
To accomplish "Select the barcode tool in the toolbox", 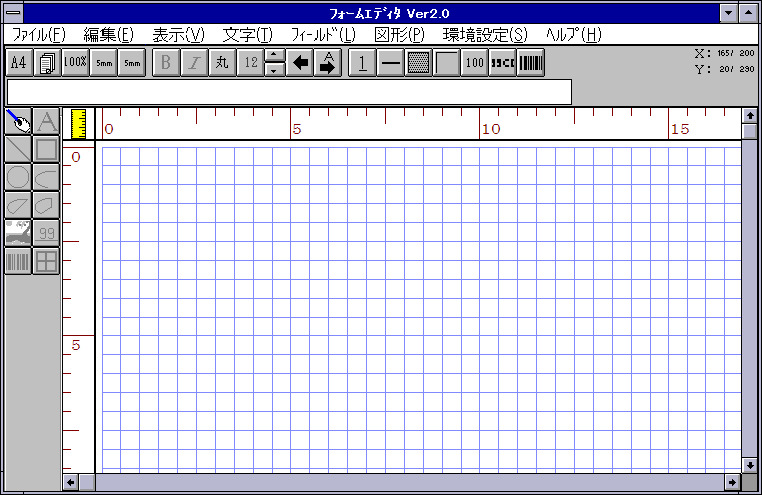I will click(x=18, y=261).
